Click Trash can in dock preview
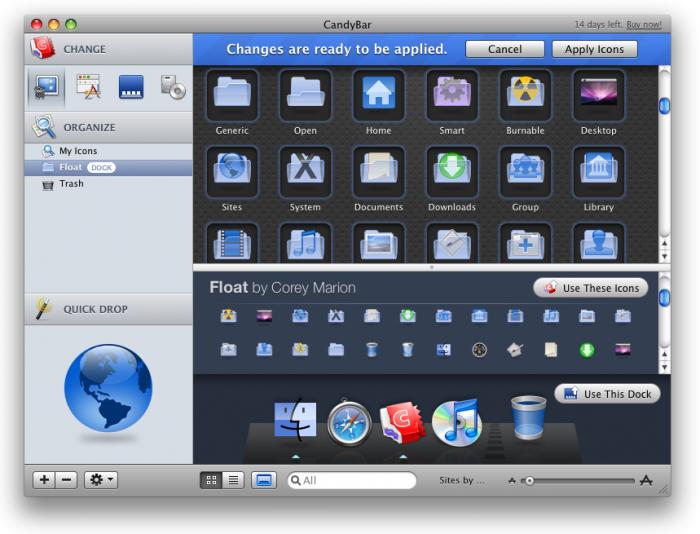The width and height of the screenshot is (700, 534). point(529,417)
